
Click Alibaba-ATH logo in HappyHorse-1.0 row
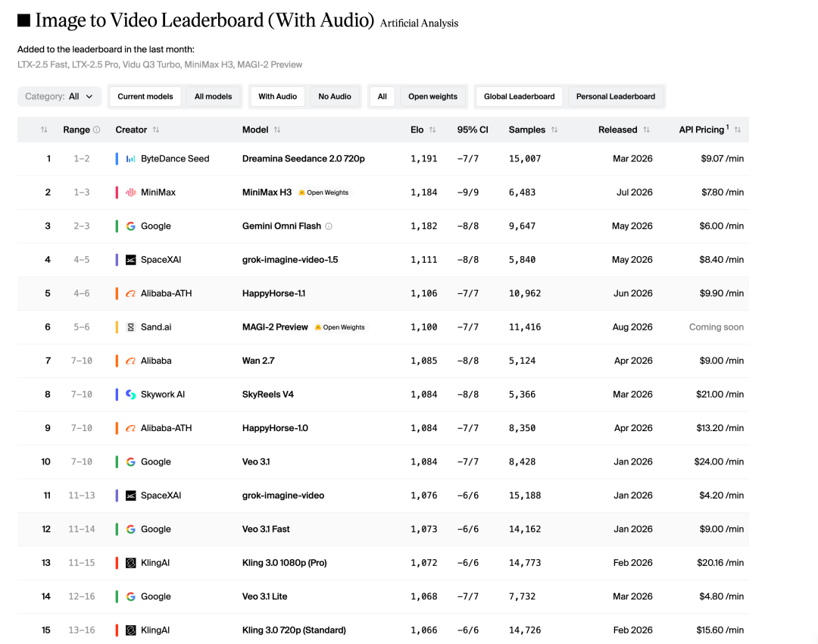[x=131, y=428]
